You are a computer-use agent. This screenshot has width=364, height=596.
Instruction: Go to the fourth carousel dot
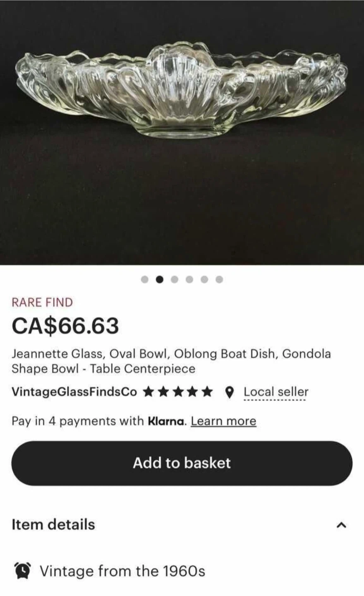189,279
